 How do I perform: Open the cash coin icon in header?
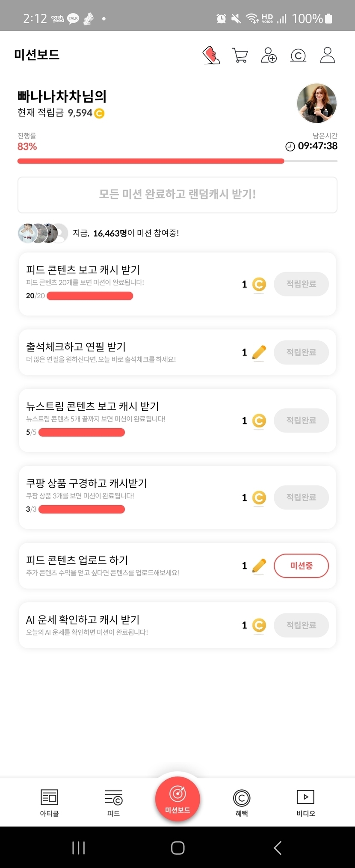298,55
